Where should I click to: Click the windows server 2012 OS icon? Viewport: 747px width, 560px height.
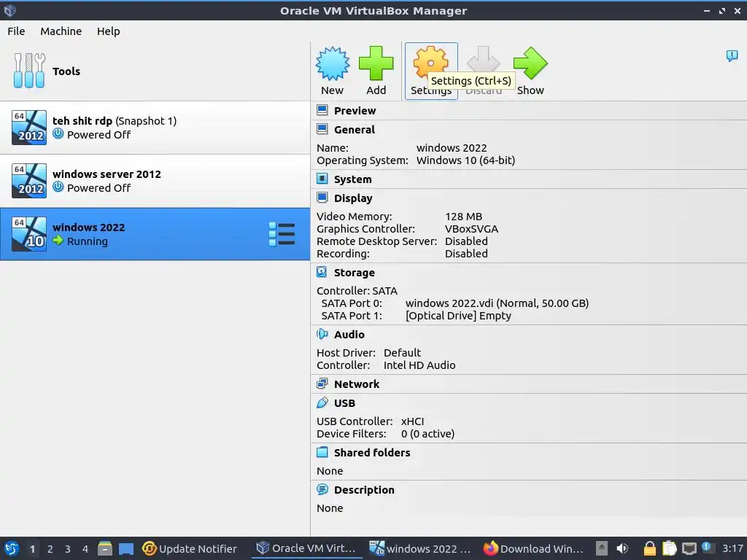tap(29, 181)
